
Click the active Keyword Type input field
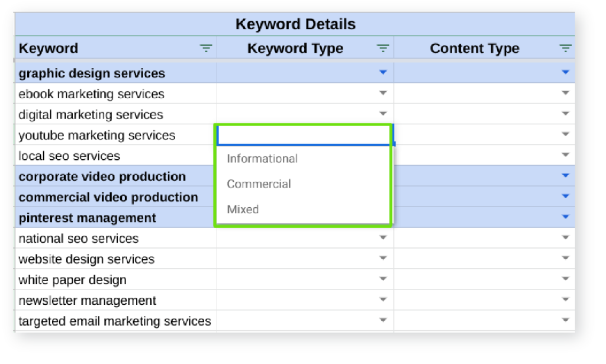(x=303, y=136)
